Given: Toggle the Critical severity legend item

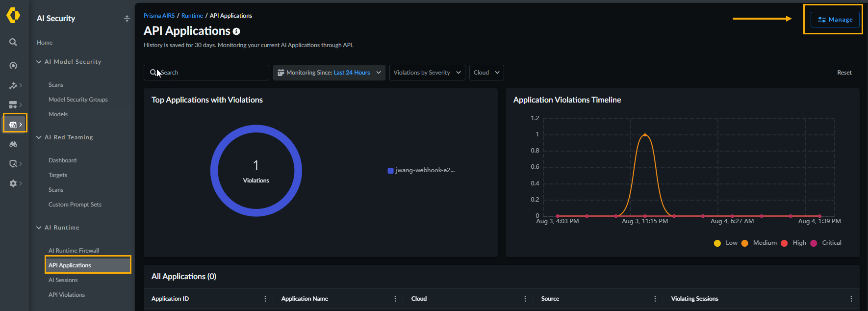Looking at the screenshot, I should pyautogui.click(x=826, y=243).
